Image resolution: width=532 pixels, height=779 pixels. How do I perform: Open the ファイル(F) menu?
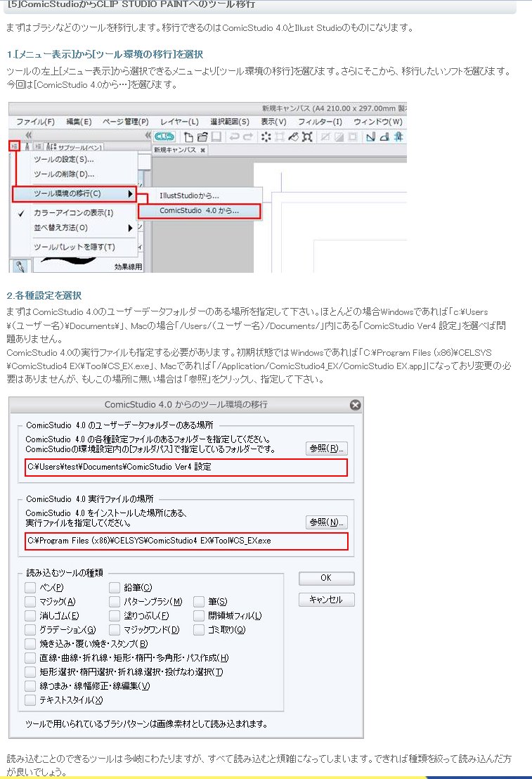[35, 122]
